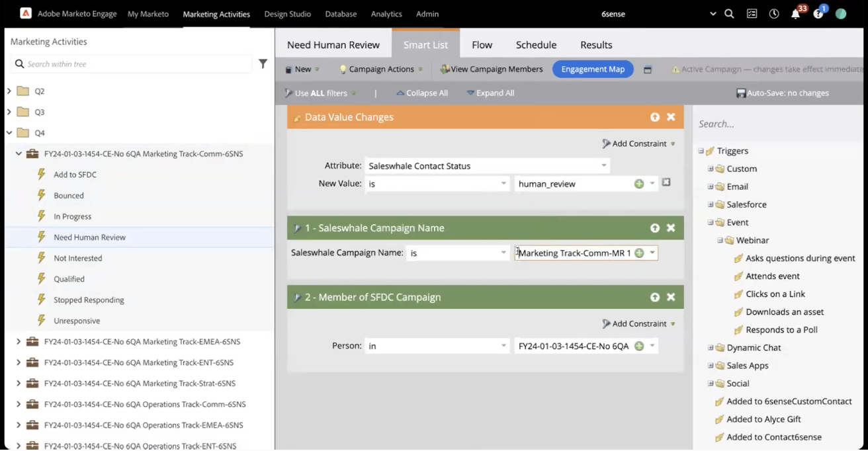This screenshot has width=868, height=451.
Task: Expand the Marketing Track-EMEA-6SNS program
Action: point(19,342)
